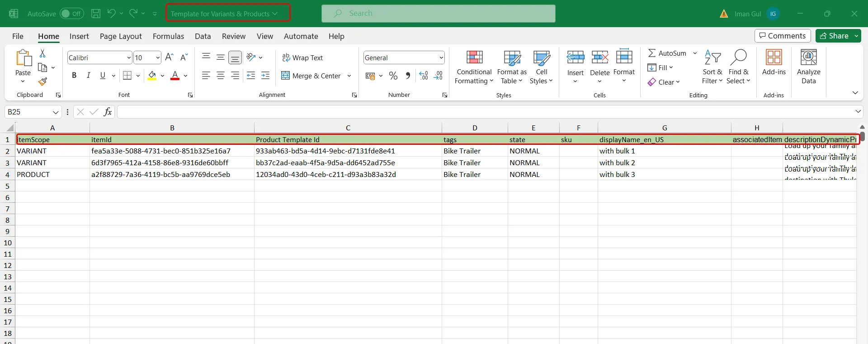Click the Increase Decimal icon
Viewport: 868px width, 344px height.
424,76
